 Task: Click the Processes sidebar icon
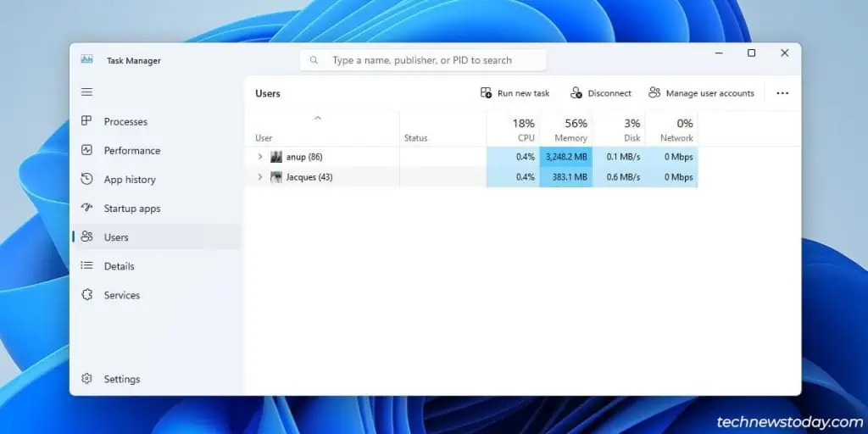click(x=86, y=120)
